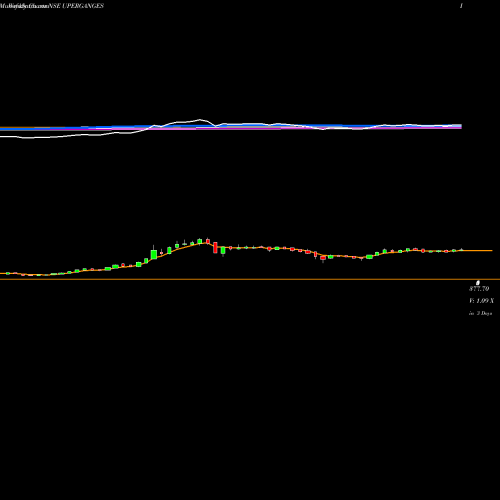Viewport: 500px width, 500px height.
Task: Click the 'in 3 Days' label
Action: (x=480, y=313)
